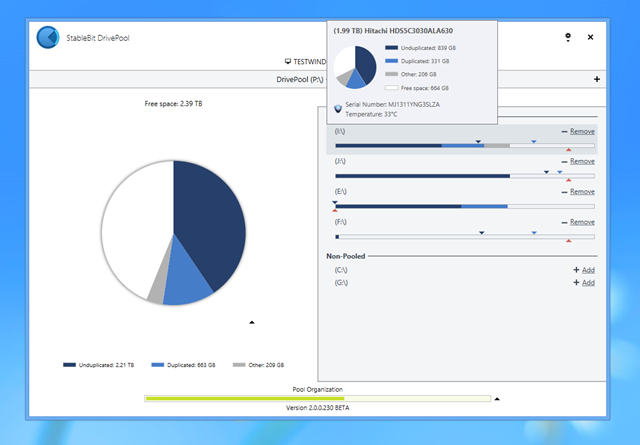Select the (F:\) drive label
The width and height of the screenshot is (640, 445).
coord(340,222)
